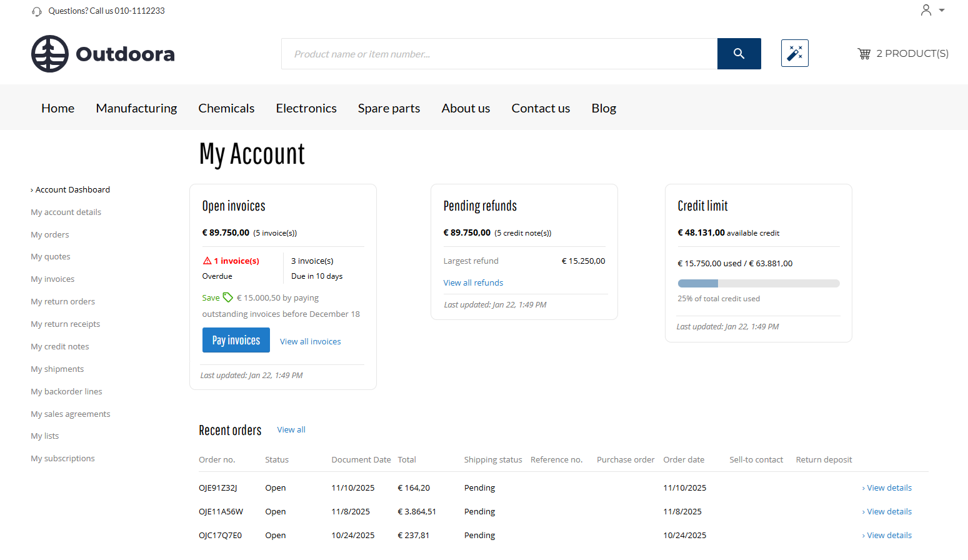Open the shopping cart with 2 products

tap(902, 54)
